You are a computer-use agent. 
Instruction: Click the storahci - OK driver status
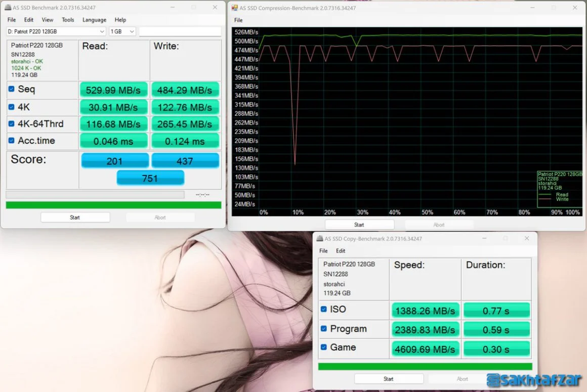(x=27, y=61)
